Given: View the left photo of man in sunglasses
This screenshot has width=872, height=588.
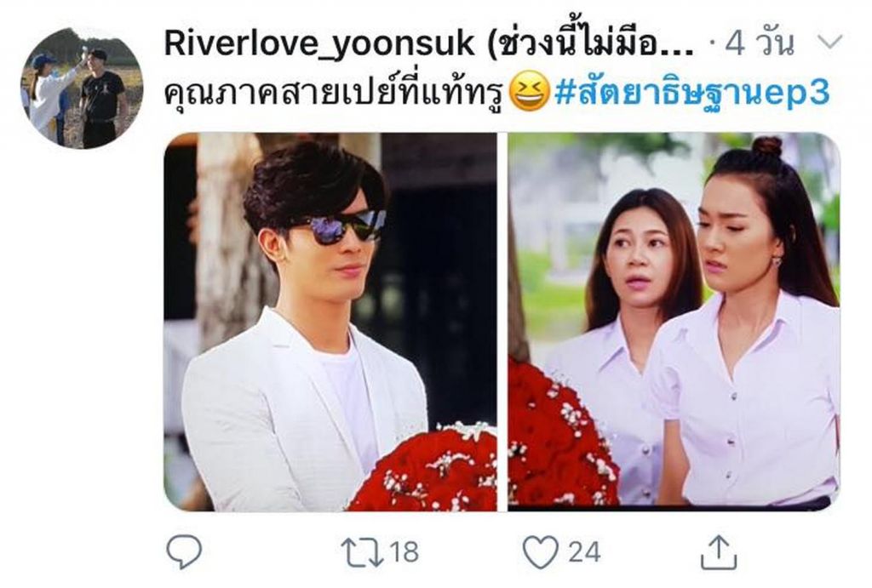Looking at the screenshot, I should [330, 322].
